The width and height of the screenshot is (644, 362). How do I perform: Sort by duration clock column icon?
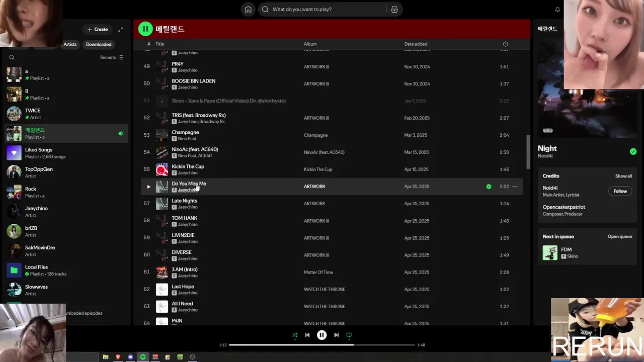(505, 44)
